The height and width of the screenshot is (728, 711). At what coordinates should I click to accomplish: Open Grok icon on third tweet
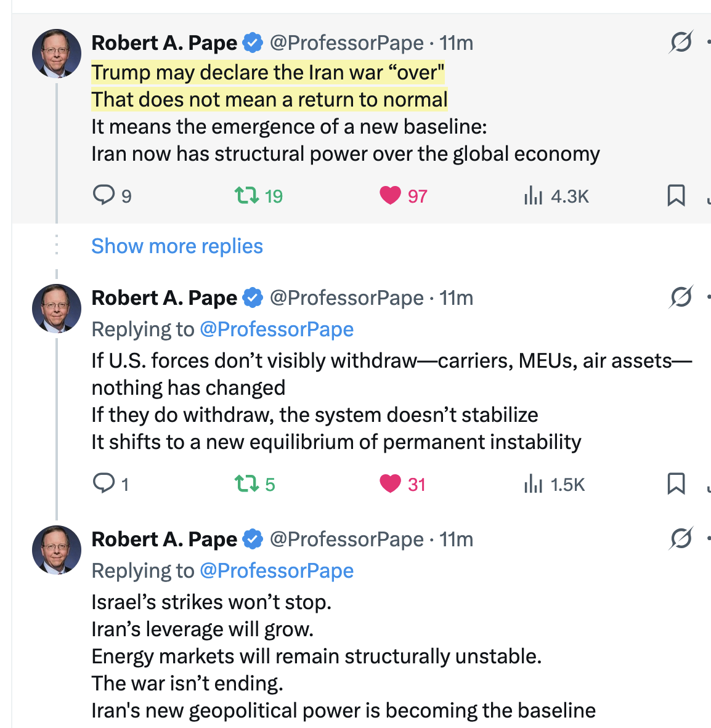click(x=681, y=539)
